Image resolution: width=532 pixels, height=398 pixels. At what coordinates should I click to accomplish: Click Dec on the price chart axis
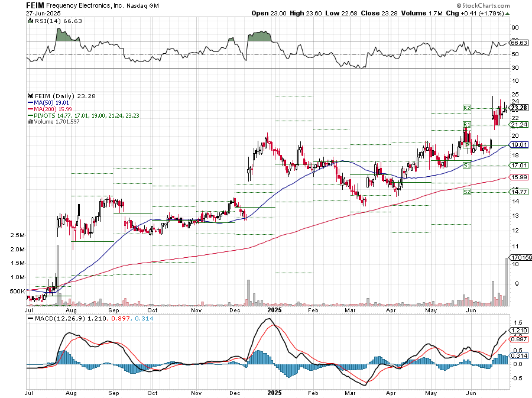[235, 310]
